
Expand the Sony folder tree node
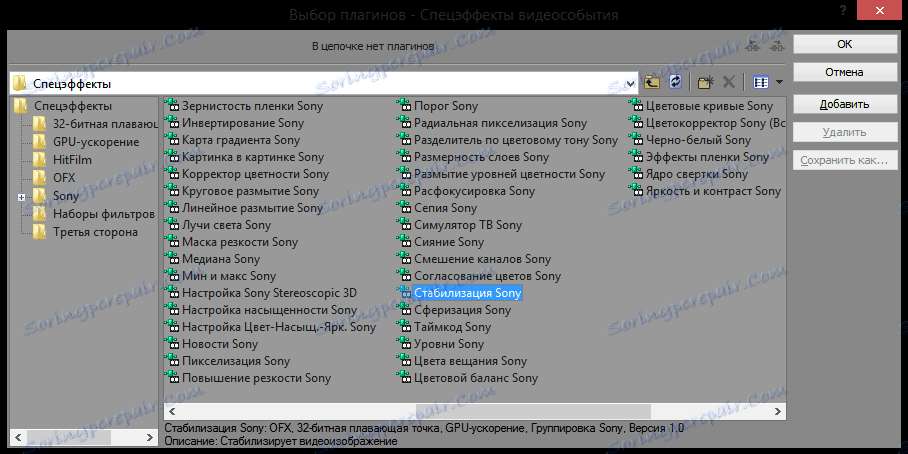point(21,197)
